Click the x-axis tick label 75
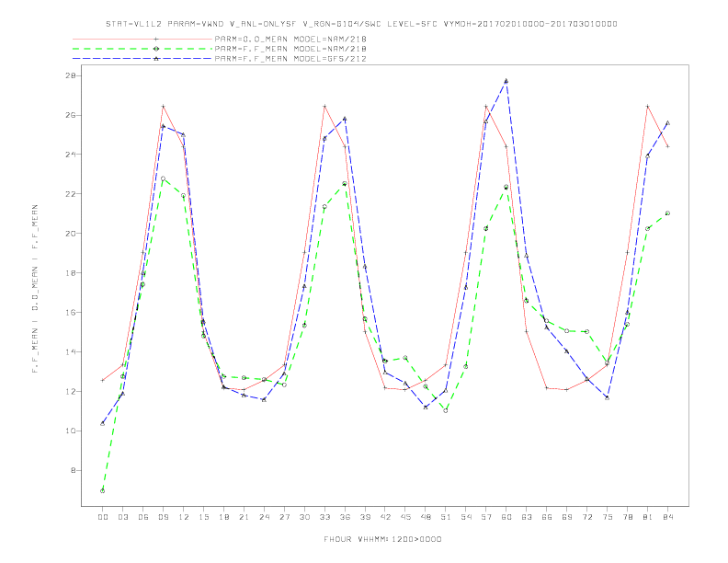 [608, 517]
